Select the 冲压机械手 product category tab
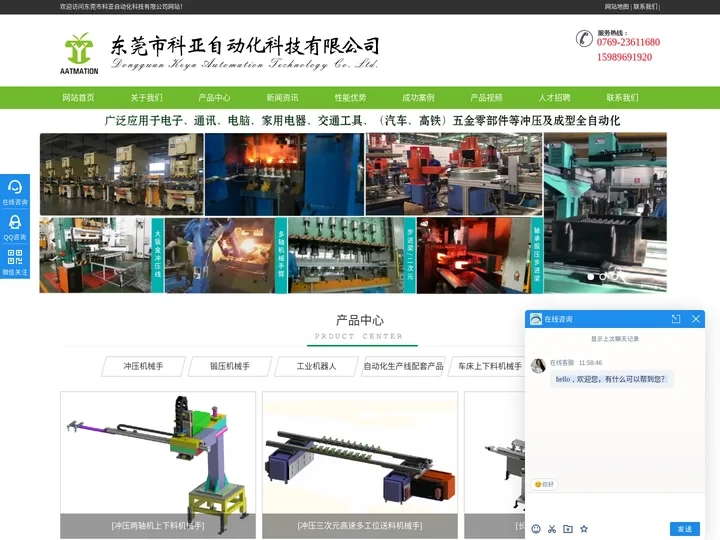720x540 pixels. tap(144, 367)
